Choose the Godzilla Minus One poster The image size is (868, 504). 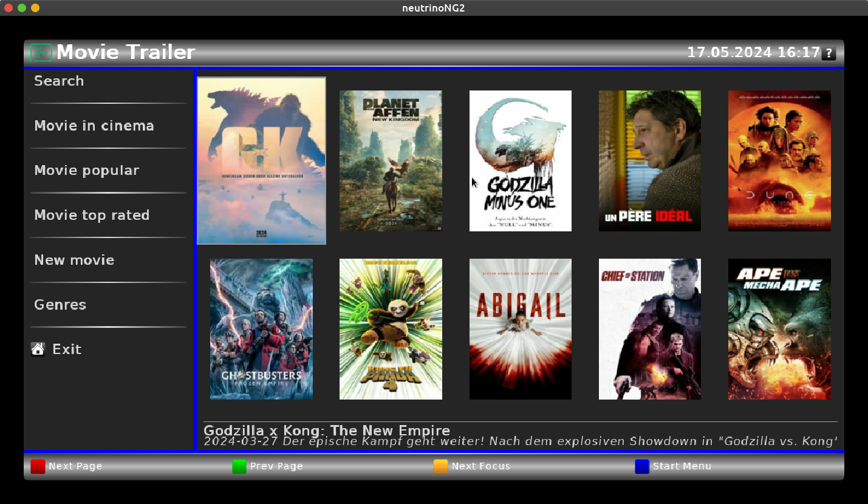[x=520, y=161]
